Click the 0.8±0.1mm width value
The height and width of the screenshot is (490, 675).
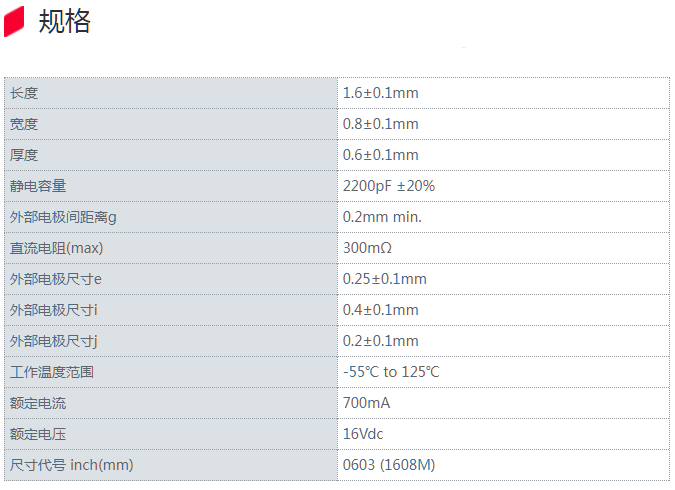pyautogui.click(x=381, y=124)
